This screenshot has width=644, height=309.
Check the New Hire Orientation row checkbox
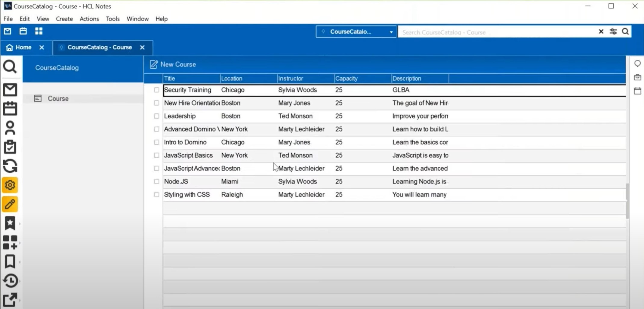point(156,103)
